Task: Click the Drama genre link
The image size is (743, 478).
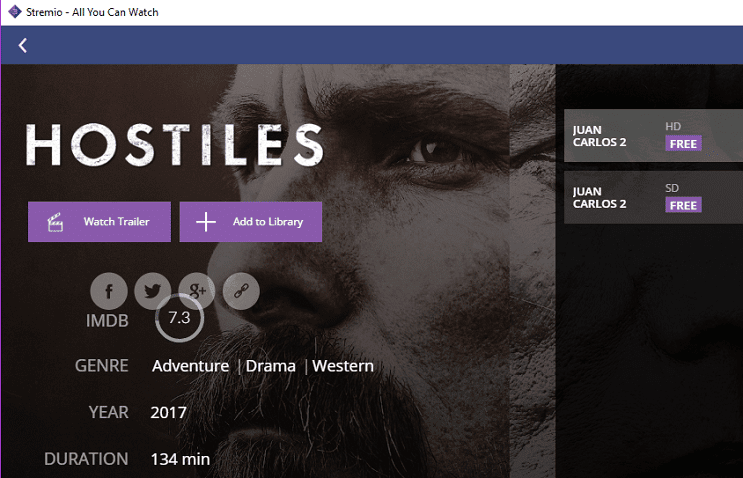Action: point(271,366)
